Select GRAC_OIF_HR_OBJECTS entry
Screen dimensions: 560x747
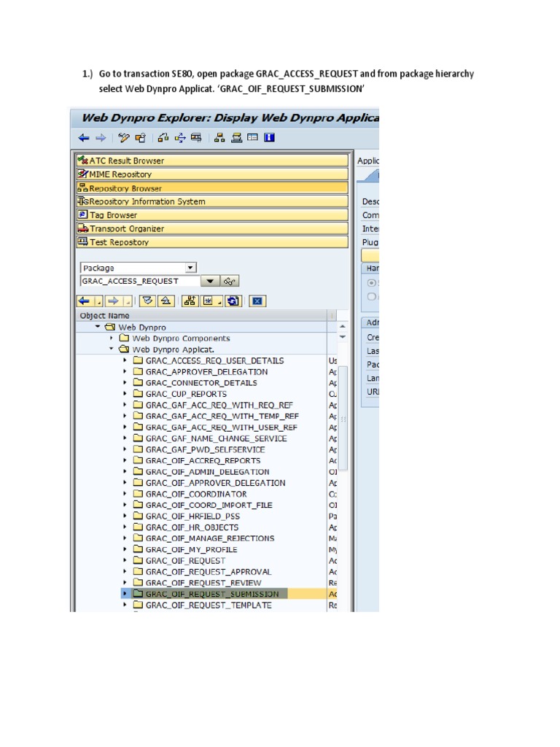192,527
